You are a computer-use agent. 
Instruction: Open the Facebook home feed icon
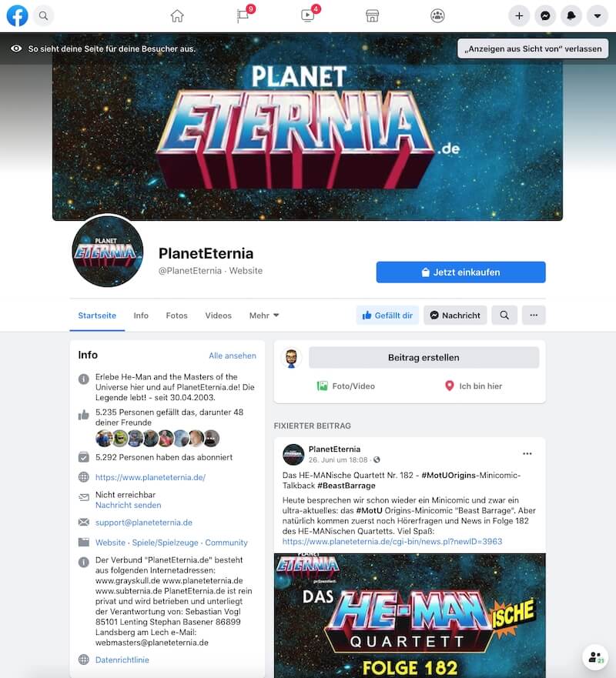(177, 16)
